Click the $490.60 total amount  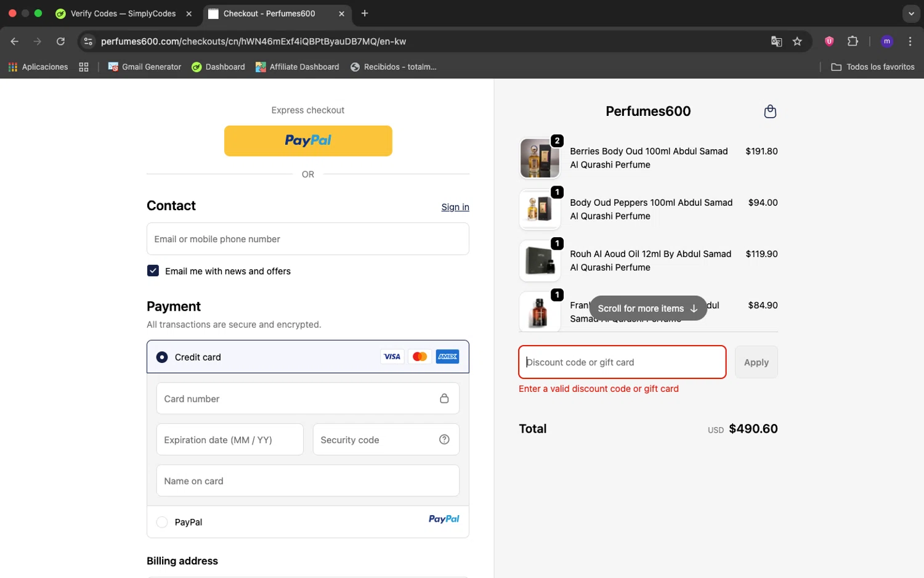coord(753,429)
